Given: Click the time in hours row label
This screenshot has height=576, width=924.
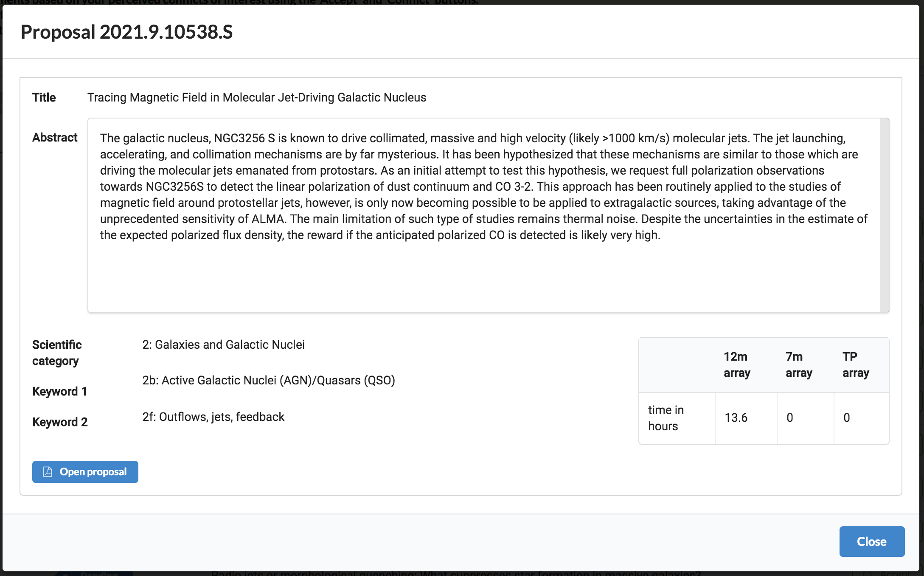Looking at the screenshot, I should pyautogui.click(x=666, y=418).
